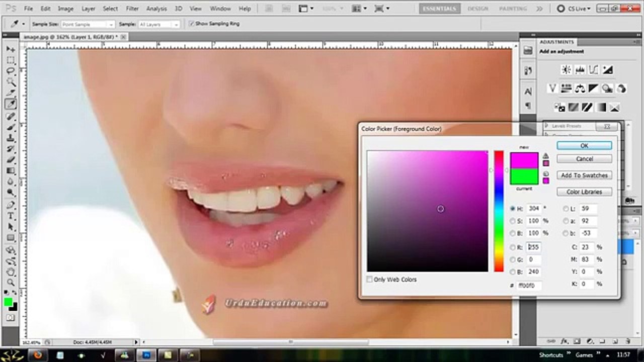This screenshot has width=644, height=362.
Task: Add a Black & White adjustment
Action: pyautogui.click(x=594, y=88)
